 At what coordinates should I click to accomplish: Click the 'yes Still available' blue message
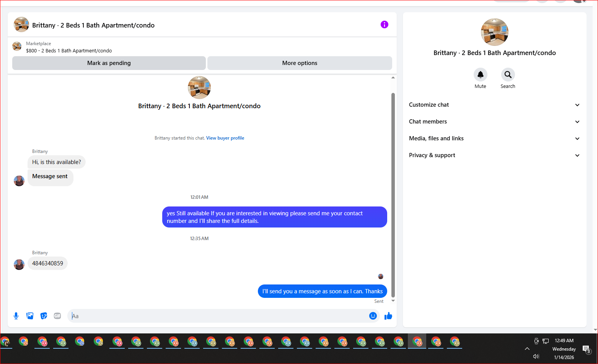pos(275,217)
